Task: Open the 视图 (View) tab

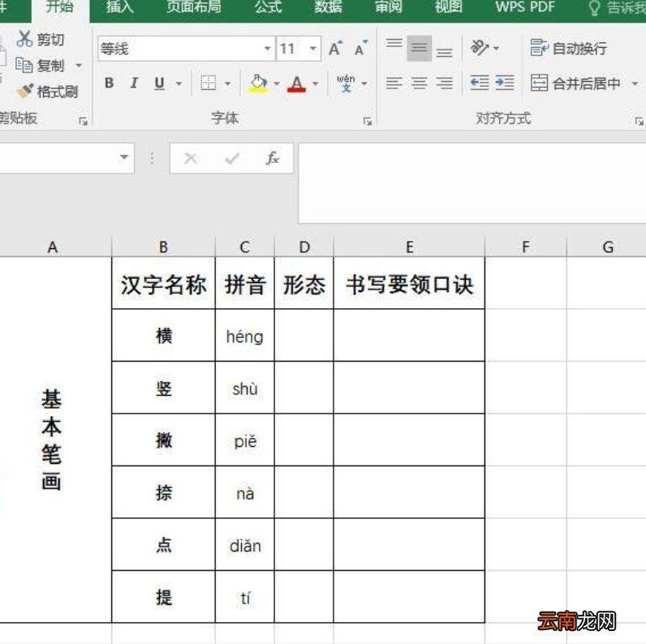Action: pyautogui.click(x=449, y=7)
